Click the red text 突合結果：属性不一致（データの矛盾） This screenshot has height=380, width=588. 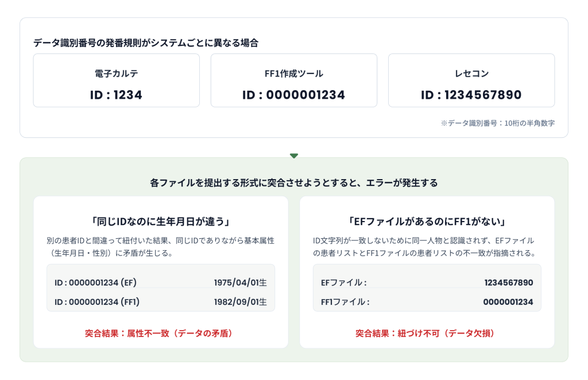[161, 333]
